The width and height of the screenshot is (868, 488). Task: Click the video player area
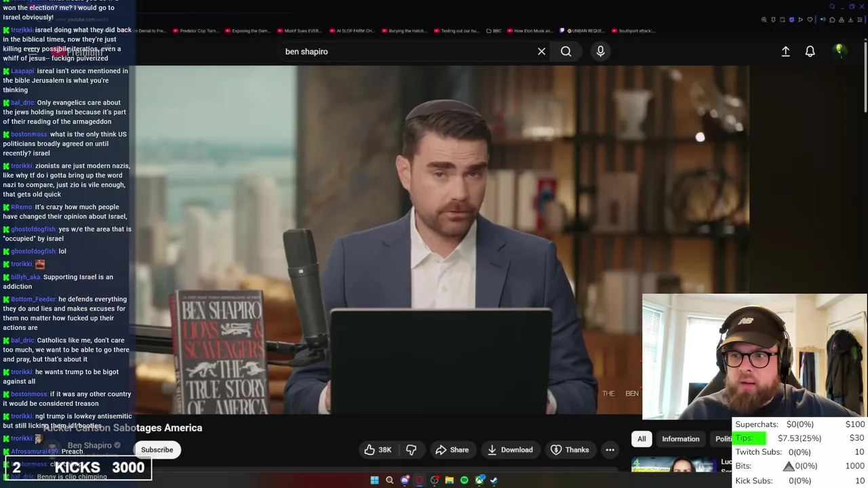click(442, 239)
